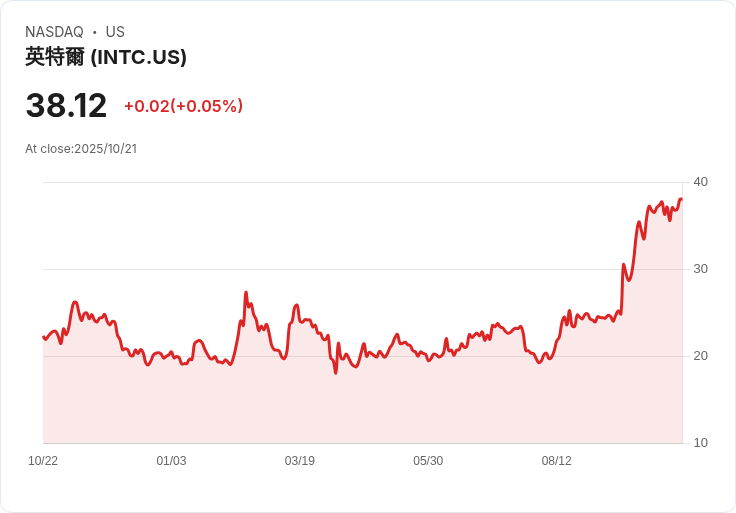Click the start of the red price line
The height and width of the screenshot is (513, 736).
(44, 337)
